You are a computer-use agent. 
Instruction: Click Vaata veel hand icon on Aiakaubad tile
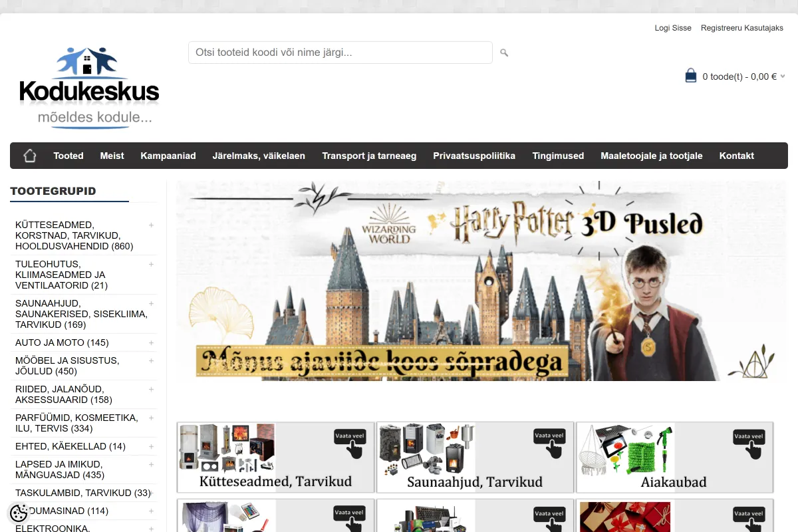tap(749, 444)
